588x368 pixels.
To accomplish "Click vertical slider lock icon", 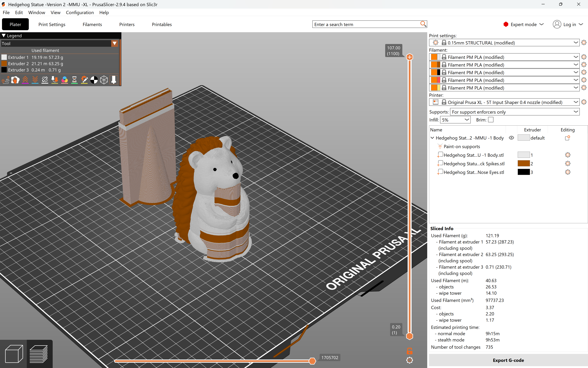I will (409, 351).
